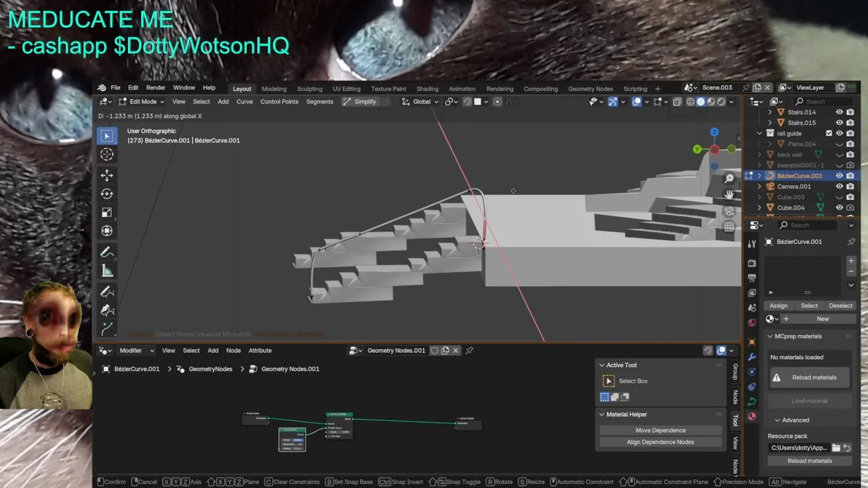Toggle snapping magnet in viewport header
Viewport: 868px width, 488px height.
pyautogui.click(x=467, y=102)
